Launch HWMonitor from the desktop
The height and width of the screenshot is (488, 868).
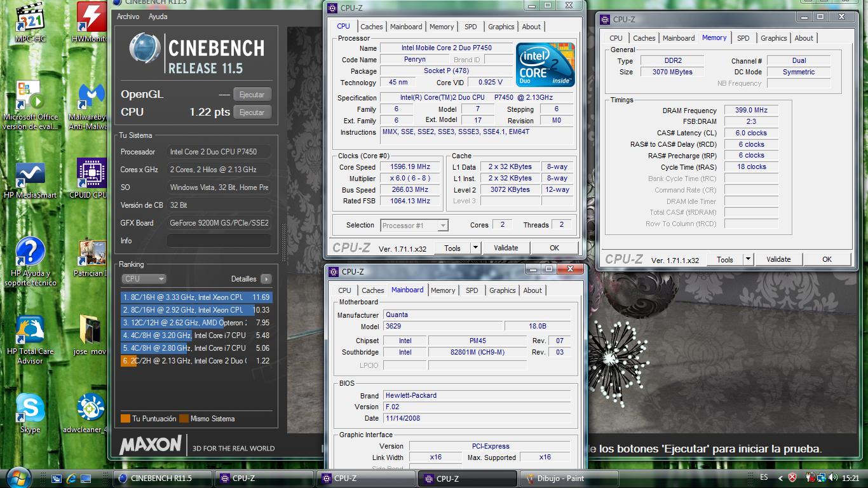91,23
